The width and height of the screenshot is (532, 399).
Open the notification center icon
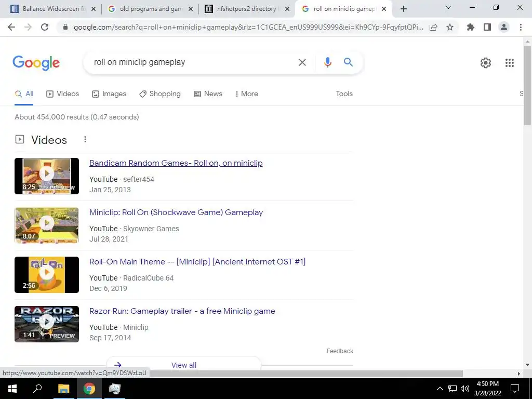[x=515, y=389]
